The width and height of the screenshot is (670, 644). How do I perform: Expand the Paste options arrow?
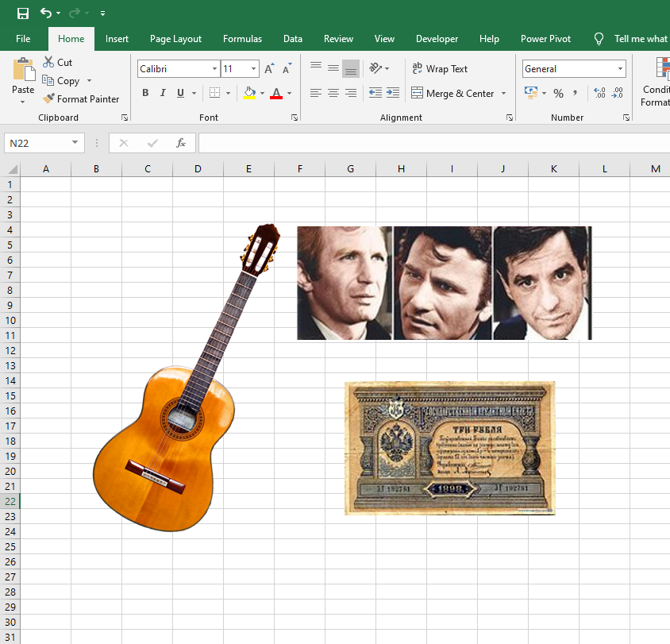point(23,102)
